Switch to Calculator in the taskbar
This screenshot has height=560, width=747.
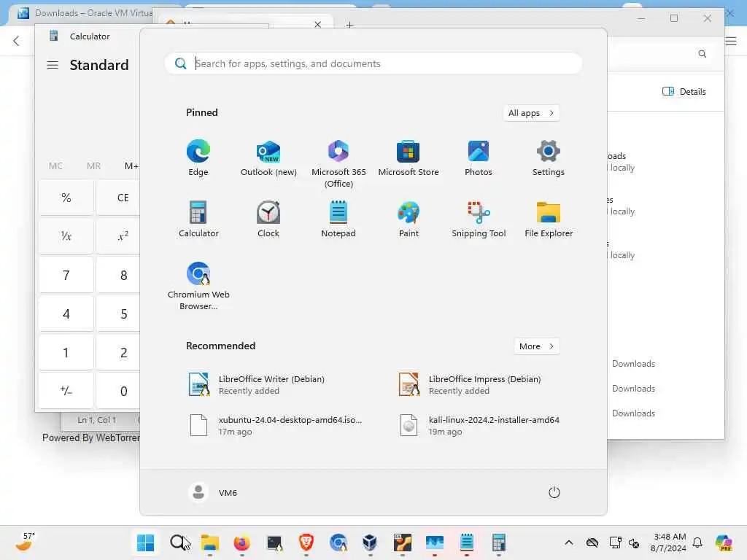499,542
